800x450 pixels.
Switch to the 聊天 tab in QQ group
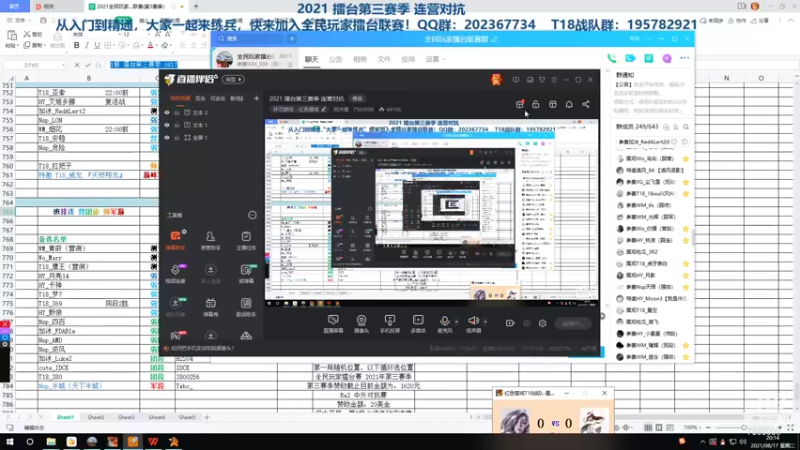(x=311, y=59)
